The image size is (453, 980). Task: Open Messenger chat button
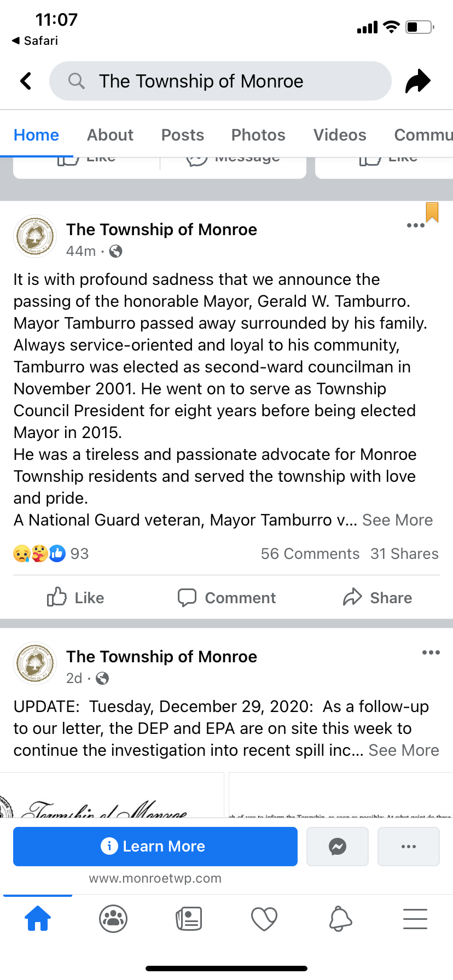pyautogui.click(x=338, y=847)
